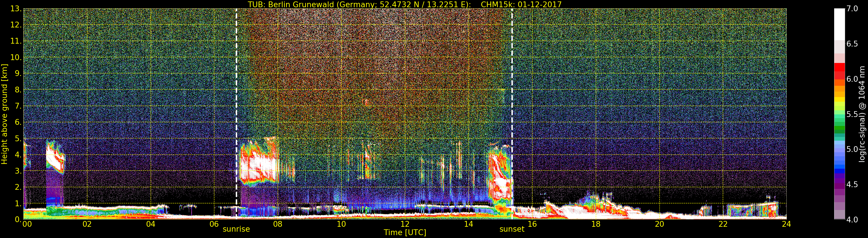Click height-axis tick label '6.'
This screenshot has width=868, height=238.
pyautogui.click(x=18, y=122)
